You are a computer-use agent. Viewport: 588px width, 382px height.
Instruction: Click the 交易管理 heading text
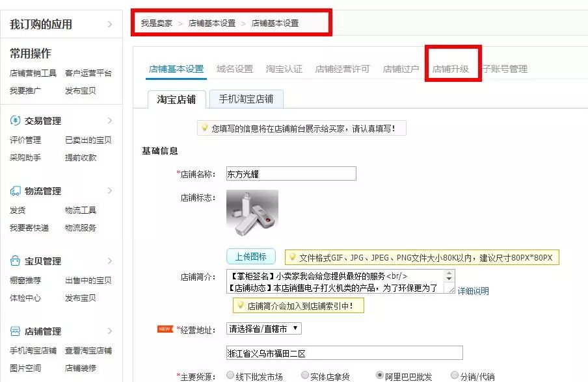click(43, 121)
